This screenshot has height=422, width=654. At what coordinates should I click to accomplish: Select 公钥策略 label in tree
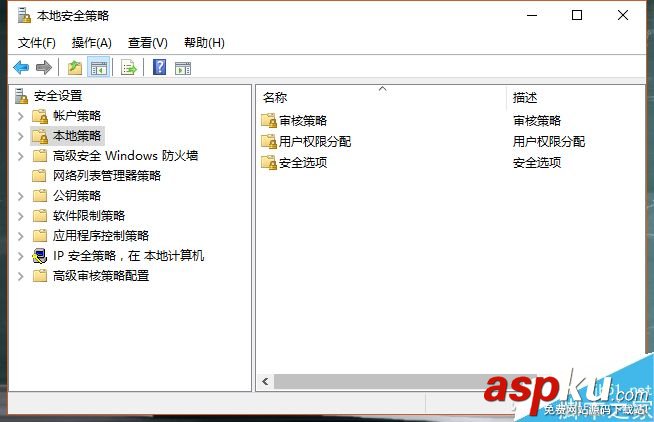(77, 196)
